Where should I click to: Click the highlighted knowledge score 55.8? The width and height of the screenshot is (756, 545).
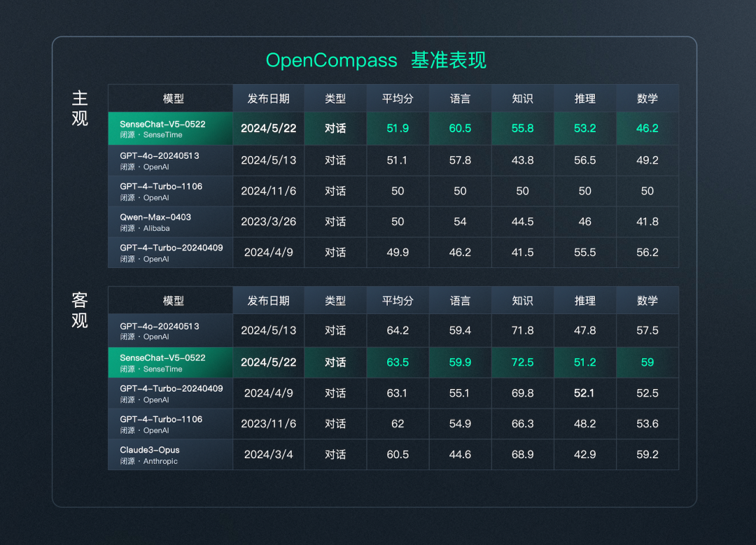coord(523,128)
